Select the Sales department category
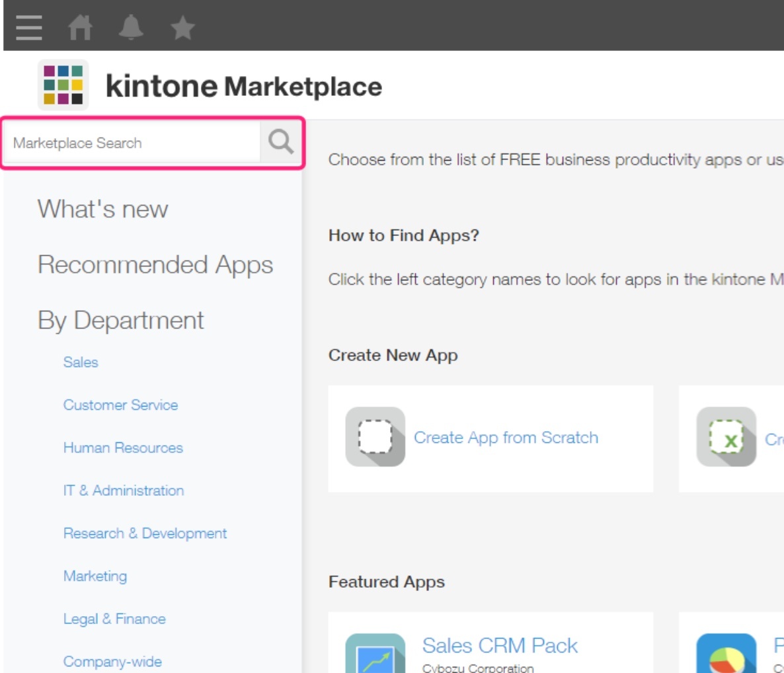Image resolution: width=784 pixels, height=673 pixels. click(x=81, y=362)
